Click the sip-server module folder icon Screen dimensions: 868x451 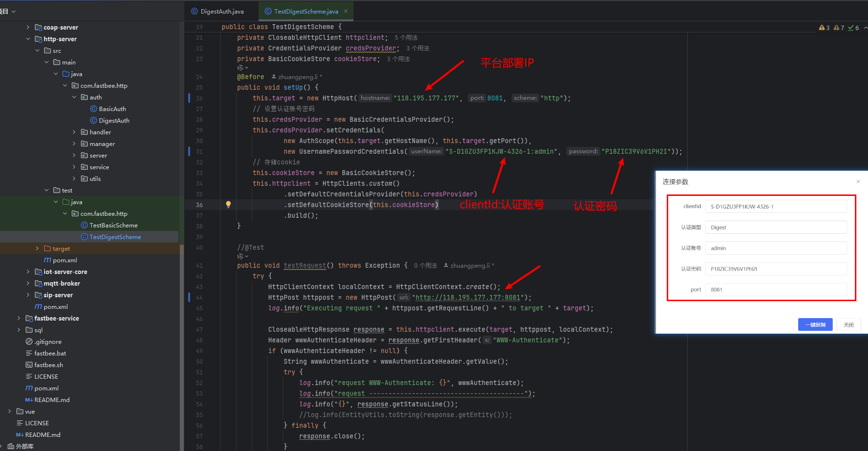click(x=38, y=295)
